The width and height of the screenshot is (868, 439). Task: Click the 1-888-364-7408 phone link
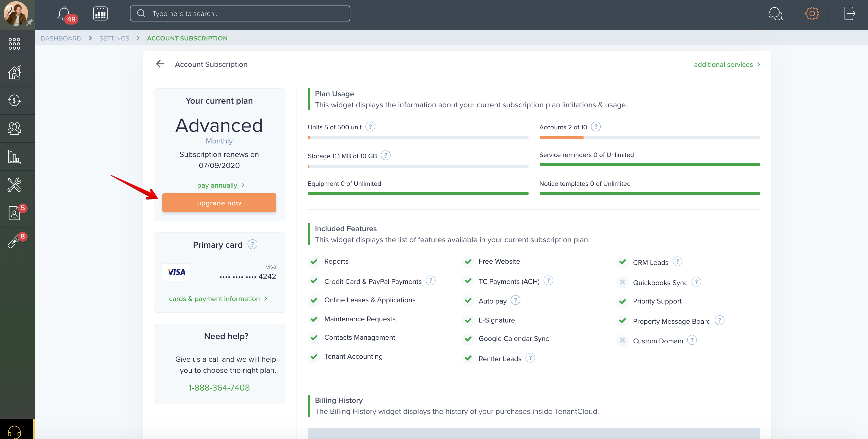pos(219,388)
